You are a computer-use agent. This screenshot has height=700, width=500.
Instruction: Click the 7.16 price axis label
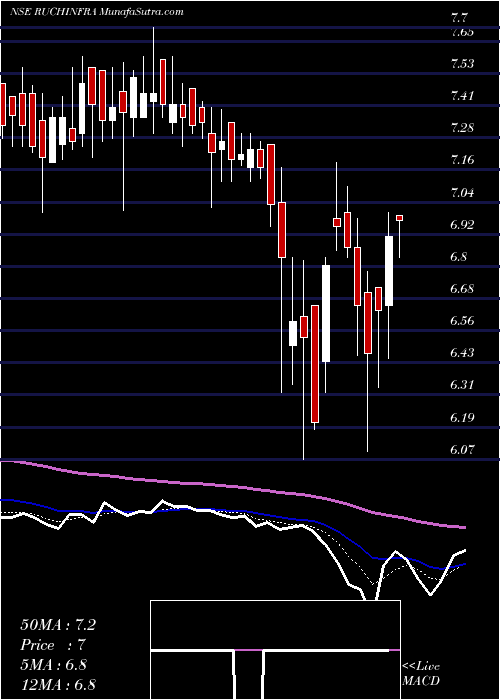(x=462, y=160)
